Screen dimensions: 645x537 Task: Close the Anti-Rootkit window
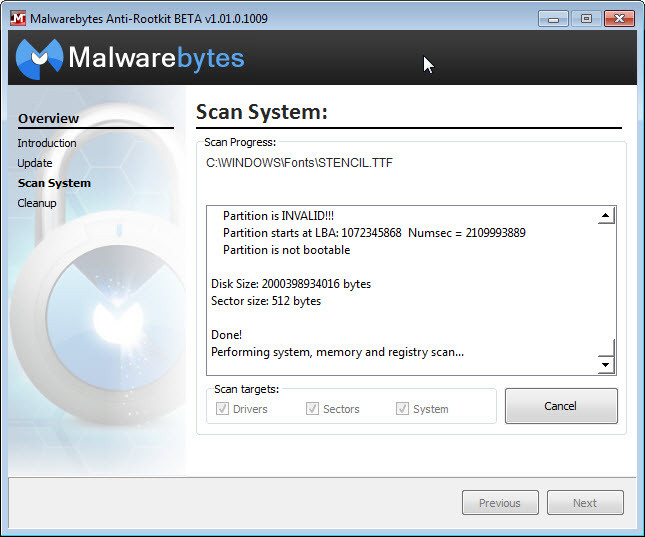coord(619,19)
